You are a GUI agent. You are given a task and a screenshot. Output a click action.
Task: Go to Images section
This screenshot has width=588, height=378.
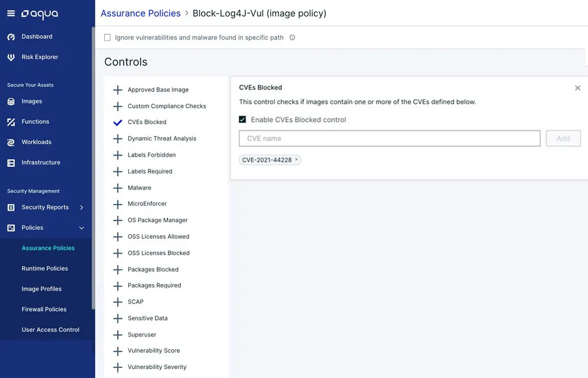coord(32,101)
